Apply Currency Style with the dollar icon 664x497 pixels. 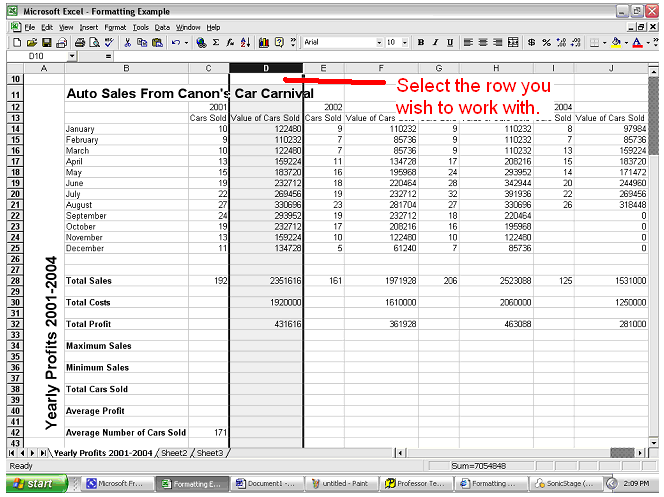click(x=530, y=43)
